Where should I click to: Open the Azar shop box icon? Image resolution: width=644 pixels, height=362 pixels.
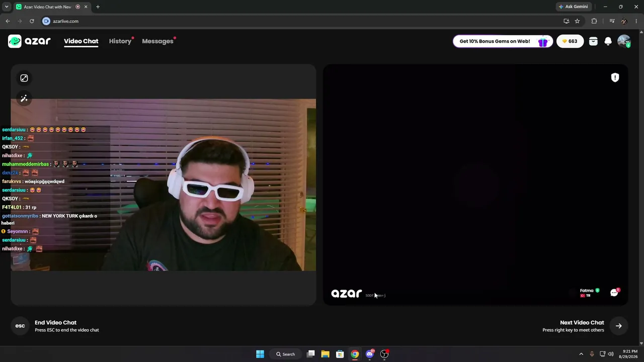click(593, 41)
